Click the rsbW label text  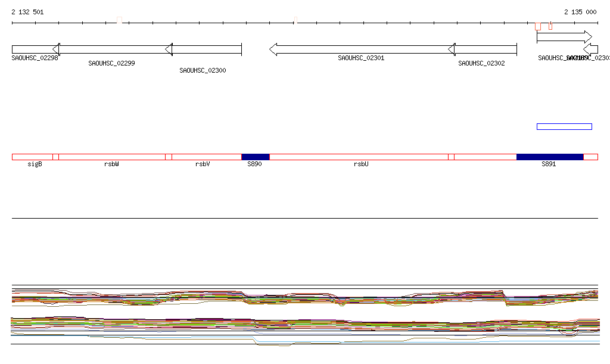tap(111, 164)
